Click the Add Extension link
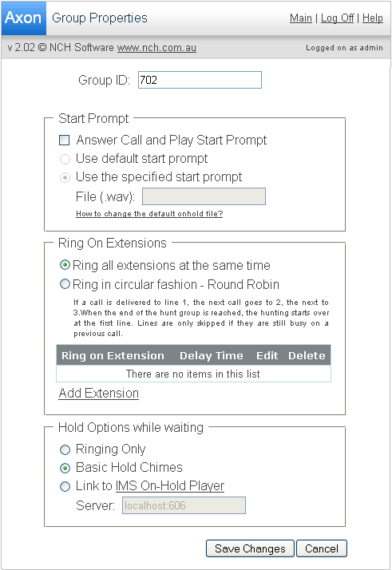The height and width of the screenshot is (570, 392). (98, 394)
